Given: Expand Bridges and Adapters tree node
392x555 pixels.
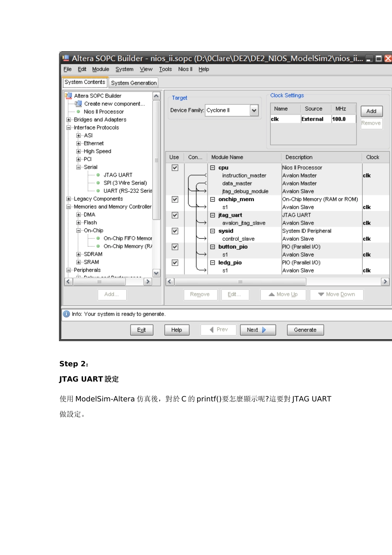Looking at the screenshot, I should pyautogui.click(x=68, y=120).
